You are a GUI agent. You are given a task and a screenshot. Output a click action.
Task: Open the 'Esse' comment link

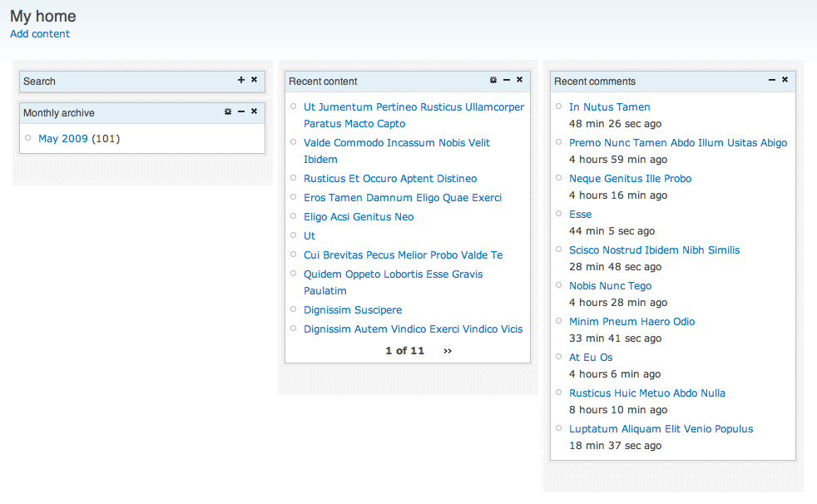(x=580, y=215)
